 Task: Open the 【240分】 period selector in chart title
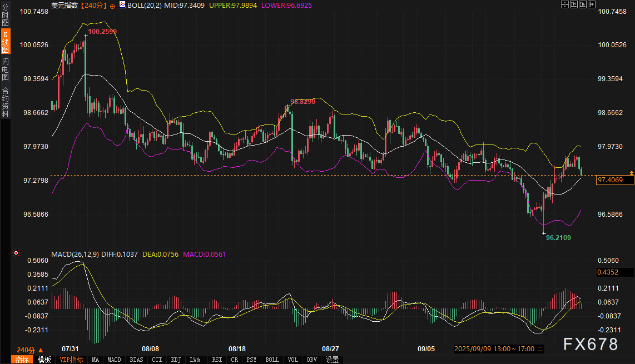click(x=94, y=5)
